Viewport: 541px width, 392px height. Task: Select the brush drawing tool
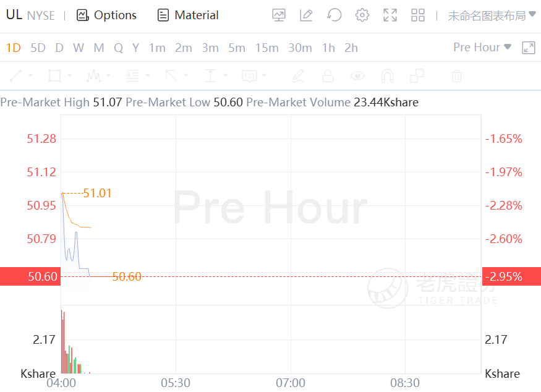coord(298,76)
